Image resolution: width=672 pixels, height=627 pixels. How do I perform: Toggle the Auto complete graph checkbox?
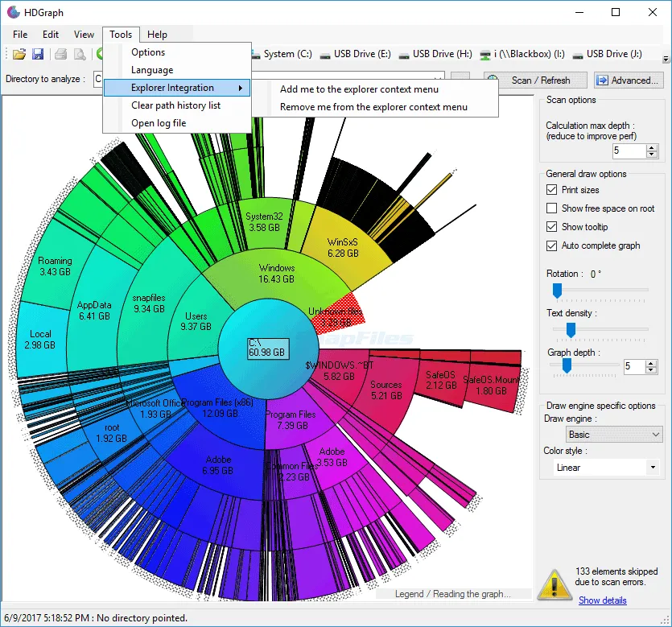(551, 245)
